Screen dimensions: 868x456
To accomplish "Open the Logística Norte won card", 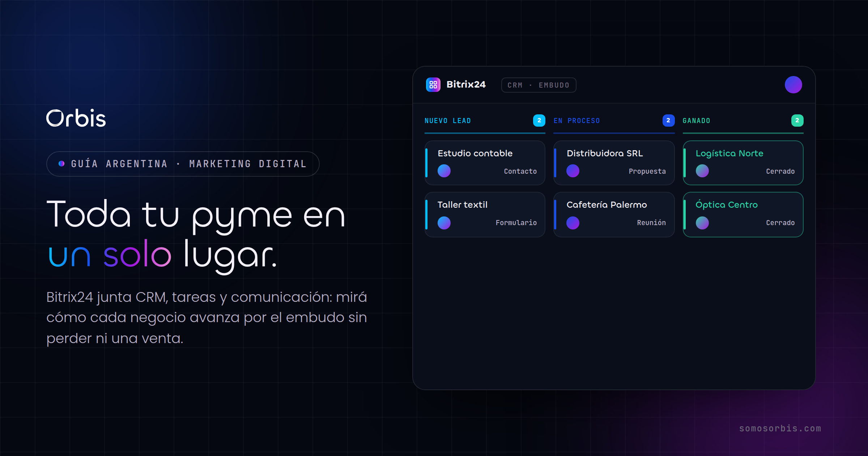I will click(x=743, y=163).
